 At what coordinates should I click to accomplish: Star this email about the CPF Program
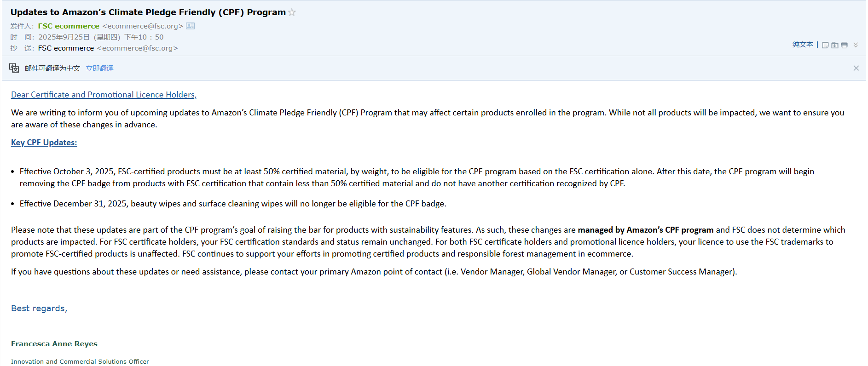tap(292, 12)
